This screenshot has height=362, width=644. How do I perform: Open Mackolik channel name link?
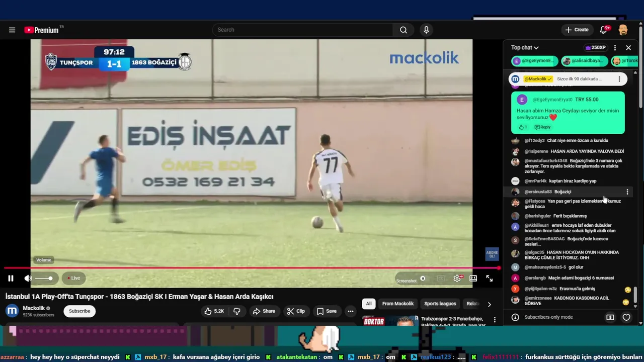tap(34, 308)
